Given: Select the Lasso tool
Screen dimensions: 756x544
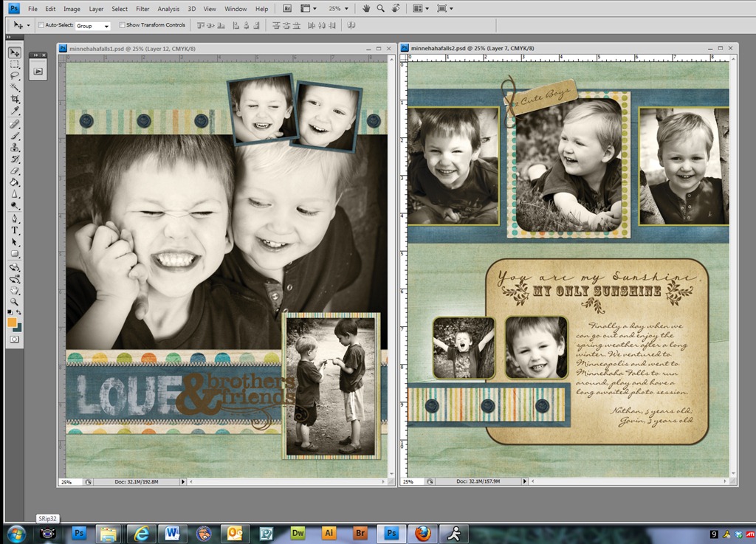Looking at the screenshot, I should coord(15,75).
